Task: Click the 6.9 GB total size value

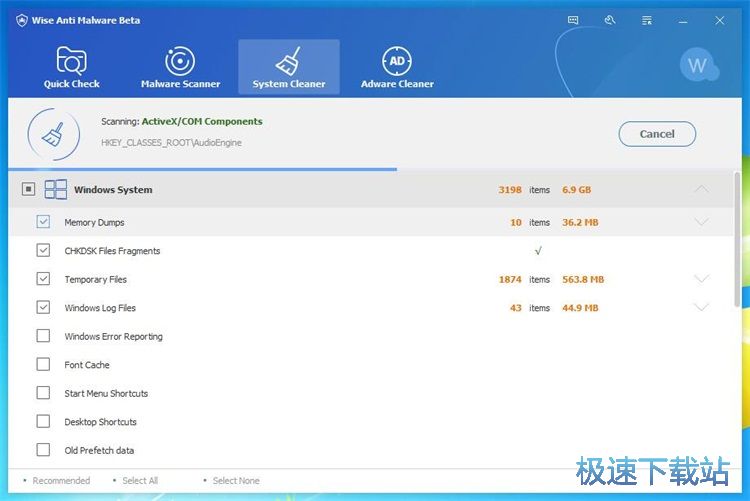Action: 576,189
